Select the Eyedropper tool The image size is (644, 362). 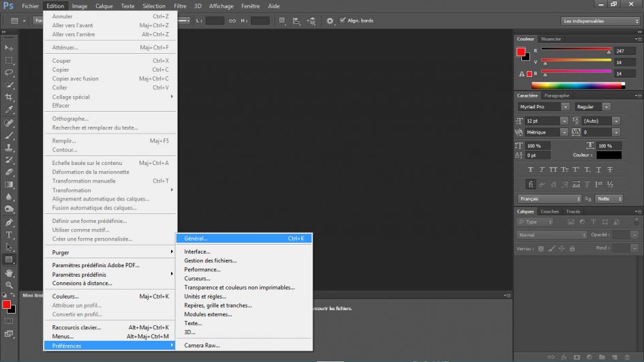pos(9,110)
